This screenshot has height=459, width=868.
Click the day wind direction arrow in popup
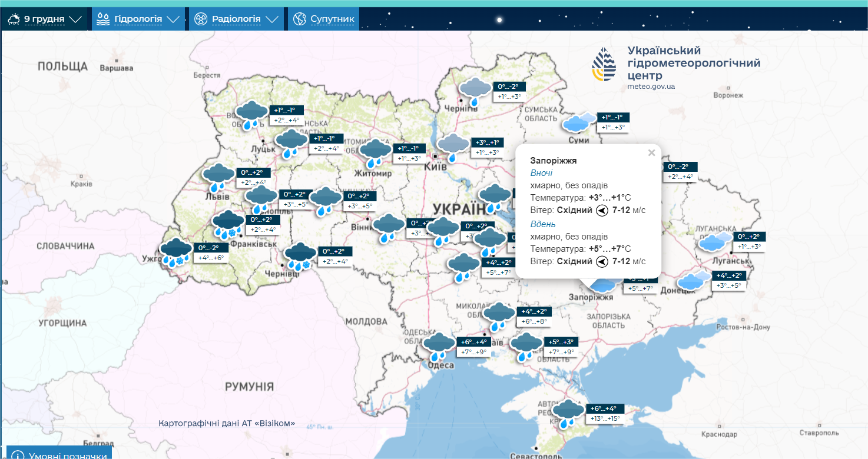click(601, 261)
